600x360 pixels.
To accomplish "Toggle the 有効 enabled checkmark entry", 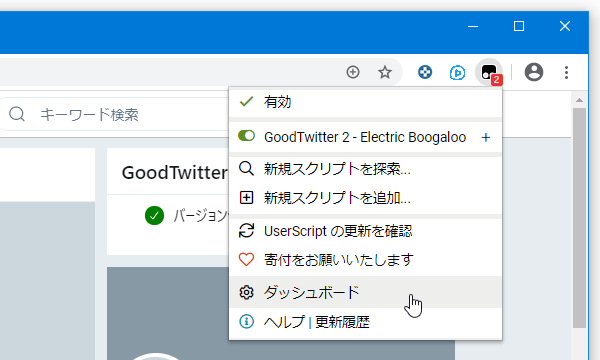I will tap(365, 102).
